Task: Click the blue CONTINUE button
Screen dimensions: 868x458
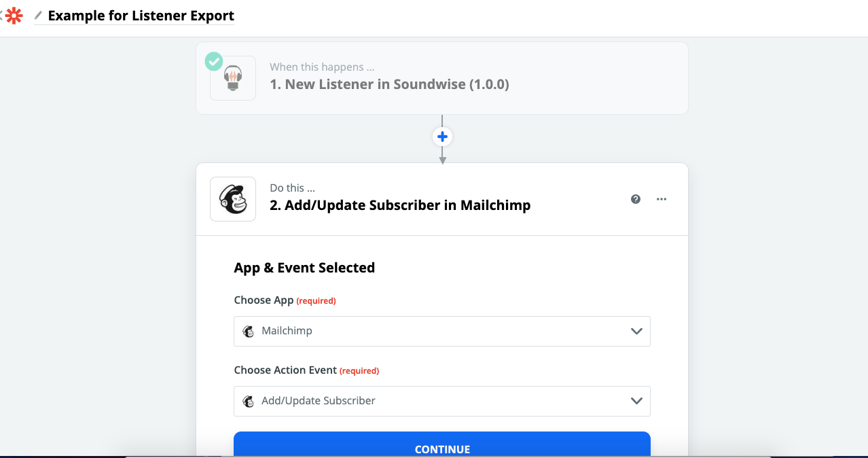Action: click(x=442, y=444)
